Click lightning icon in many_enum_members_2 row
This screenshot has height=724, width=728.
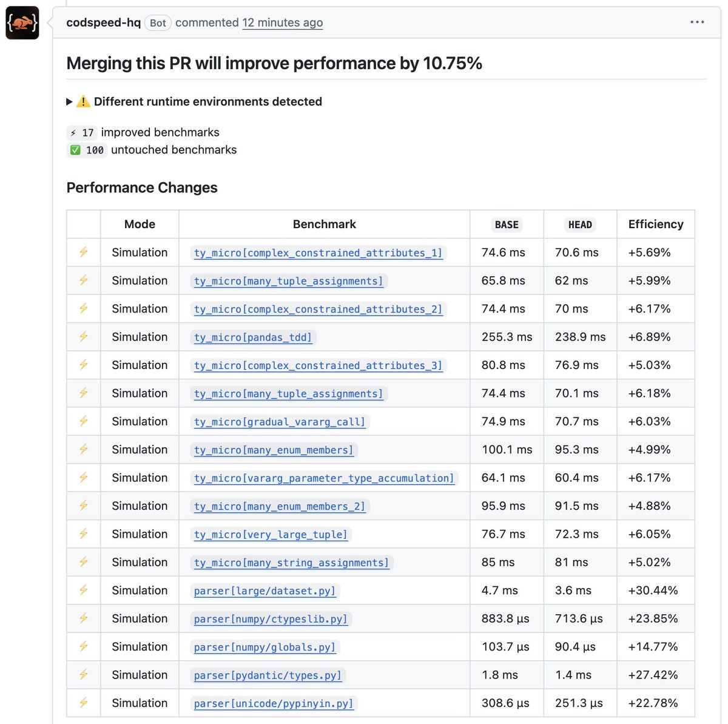click(84, 506)
